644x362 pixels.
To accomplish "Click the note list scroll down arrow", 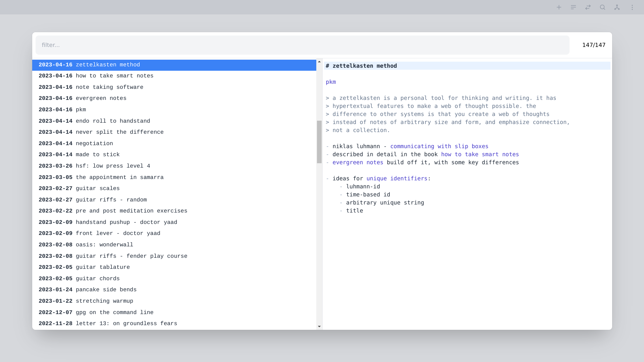I will 319,326.
